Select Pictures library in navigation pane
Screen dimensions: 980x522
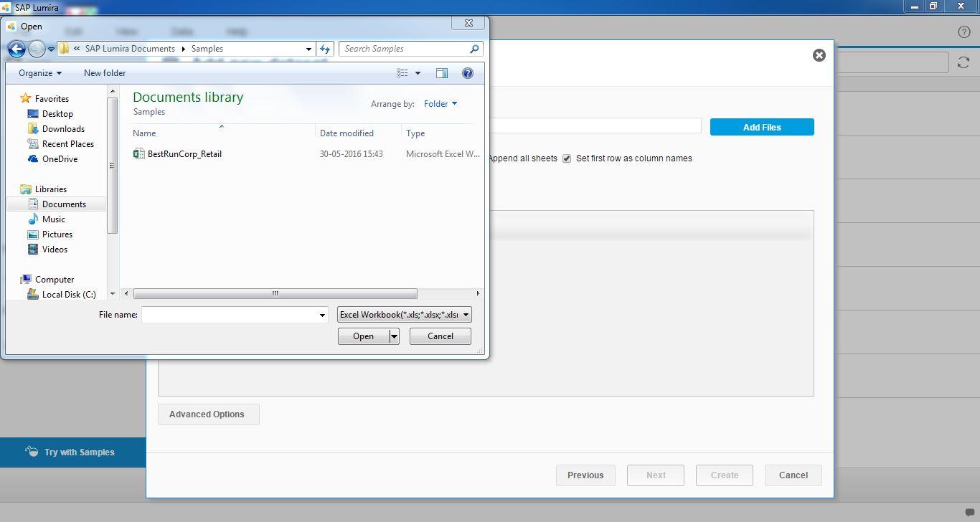[x=57, y=234]
